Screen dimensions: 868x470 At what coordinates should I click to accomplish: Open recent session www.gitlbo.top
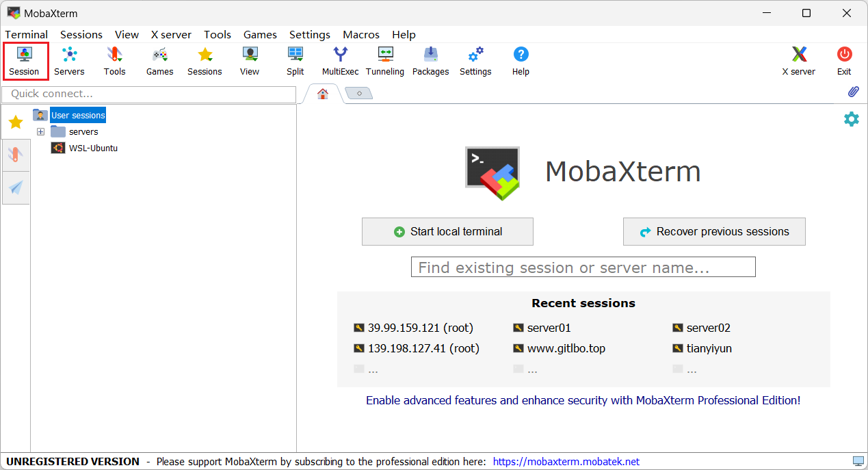tap(559, 348)
